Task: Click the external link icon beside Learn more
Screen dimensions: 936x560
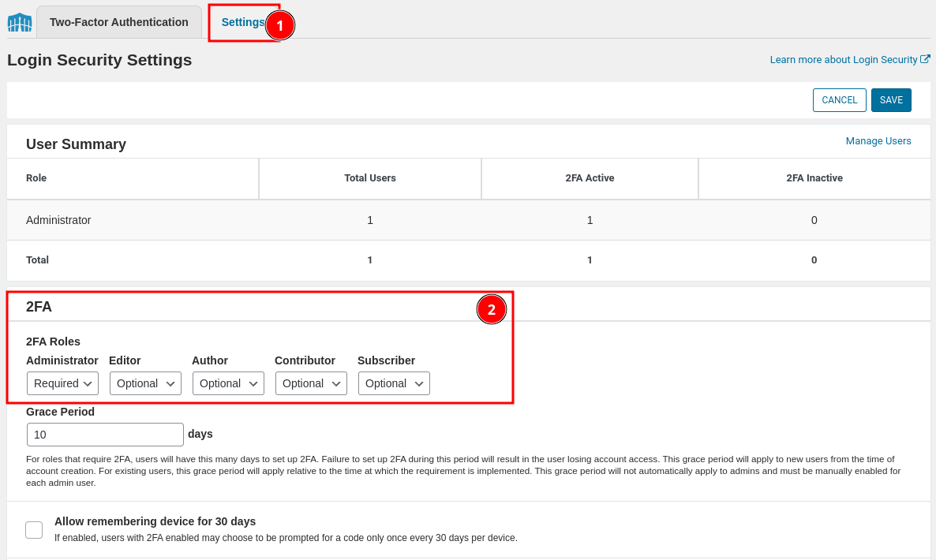Action: 925,59
